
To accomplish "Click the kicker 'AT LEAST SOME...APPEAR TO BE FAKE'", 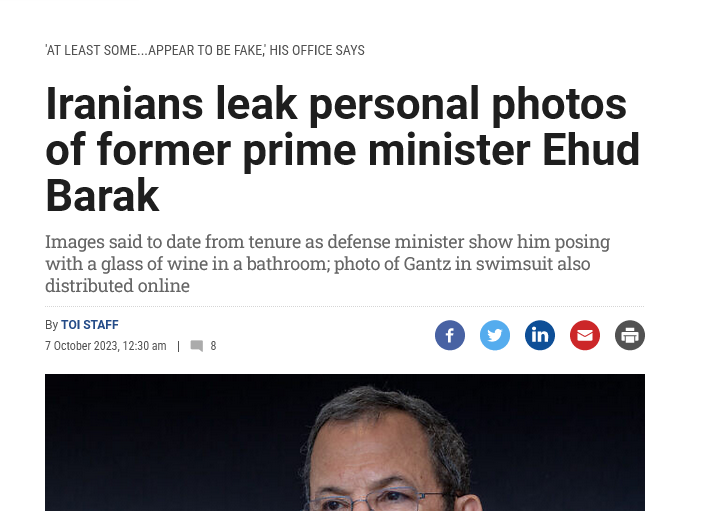I will tap(155, 50).
